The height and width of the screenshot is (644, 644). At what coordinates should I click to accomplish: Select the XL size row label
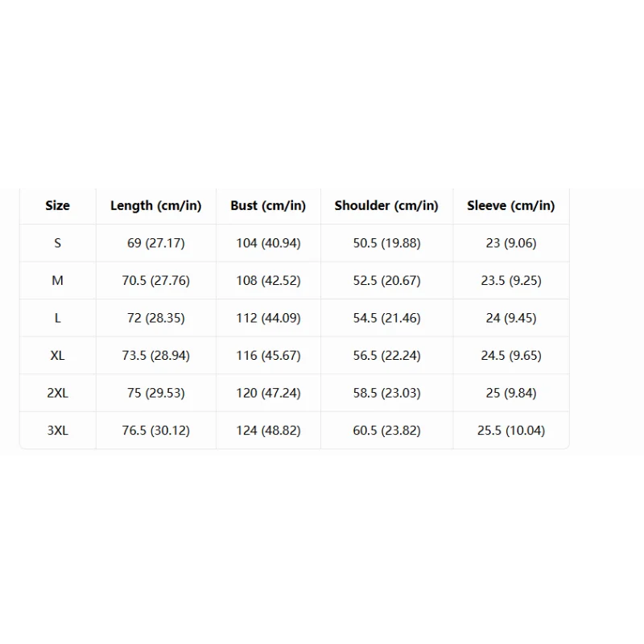click(57, 355)
